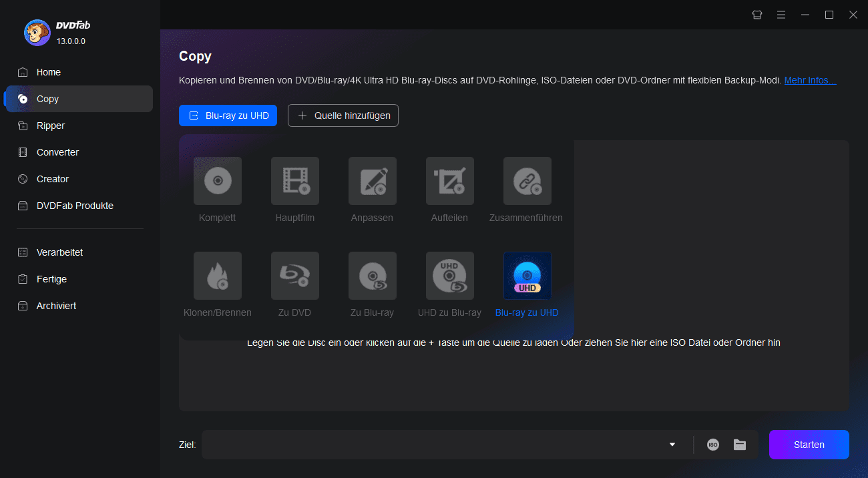Image resolution: width=868 pixels, height=478 pixels.
Task: Click the DVDFab Produkte sidebar icon
Action: coord(23,206)
